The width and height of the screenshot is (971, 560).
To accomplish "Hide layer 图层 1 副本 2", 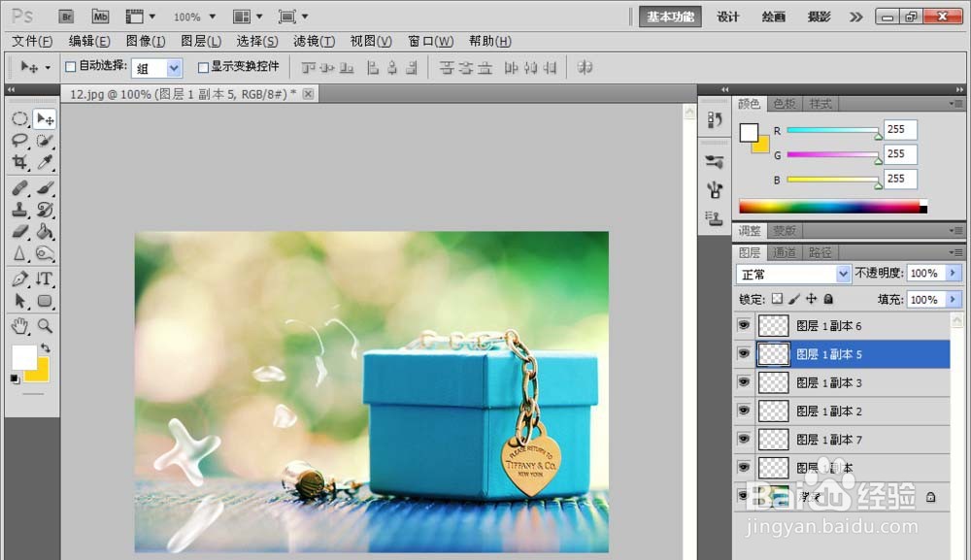I will tap(744, 411).
